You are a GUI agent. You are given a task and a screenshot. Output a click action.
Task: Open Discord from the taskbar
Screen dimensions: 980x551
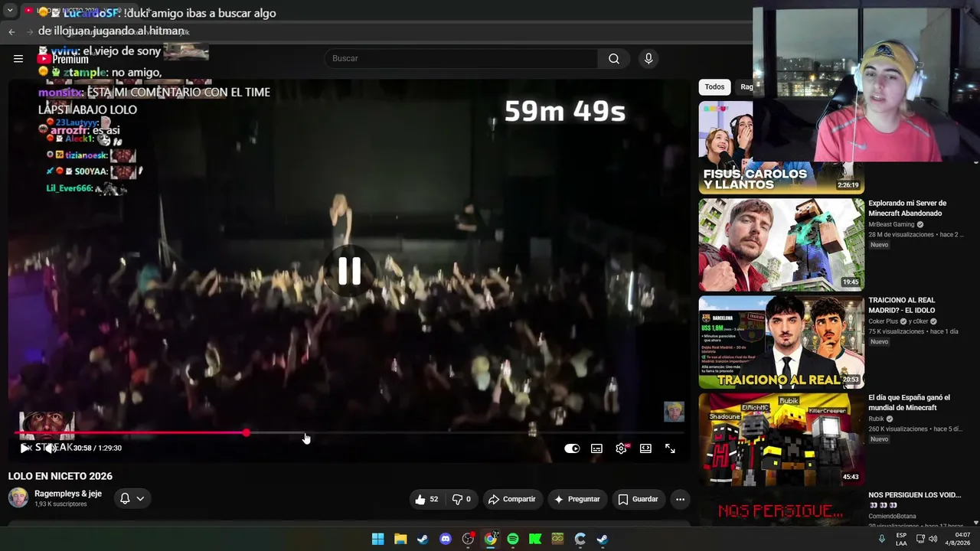(x=446, y=539)
